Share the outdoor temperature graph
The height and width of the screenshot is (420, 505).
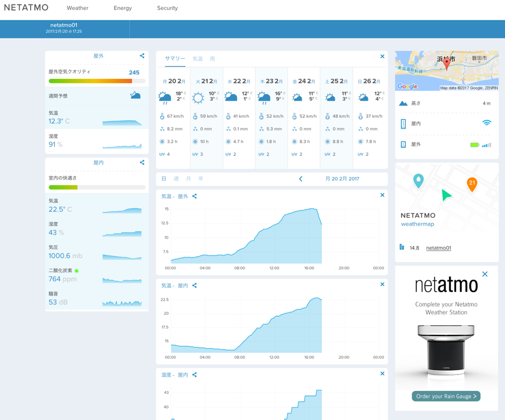pyautogui.click(x=195, y=196)
